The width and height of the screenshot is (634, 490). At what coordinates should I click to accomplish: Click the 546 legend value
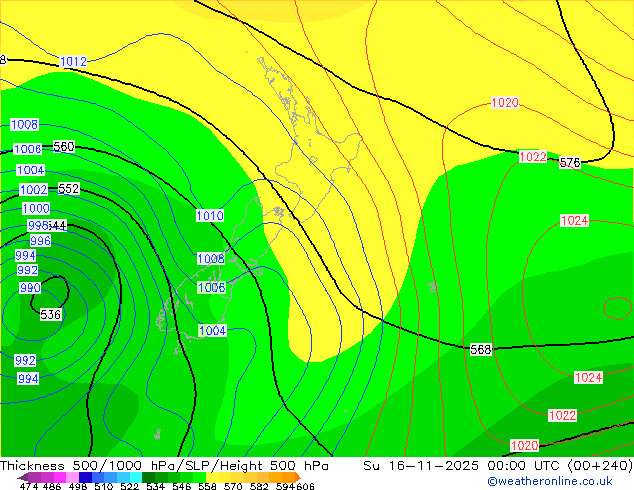[182, 486]
